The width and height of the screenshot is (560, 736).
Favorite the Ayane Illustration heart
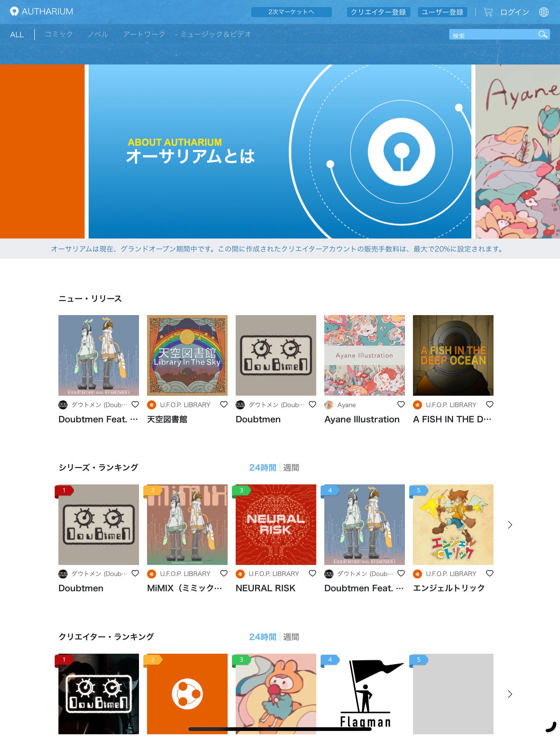tap(401, 404)
